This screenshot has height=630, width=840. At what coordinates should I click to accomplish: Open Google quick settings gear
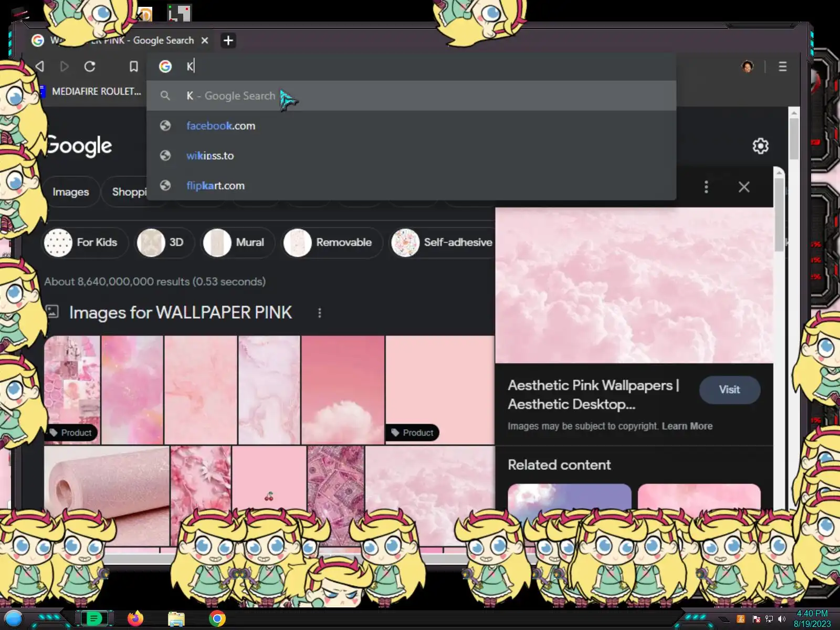tap(761, 146)
